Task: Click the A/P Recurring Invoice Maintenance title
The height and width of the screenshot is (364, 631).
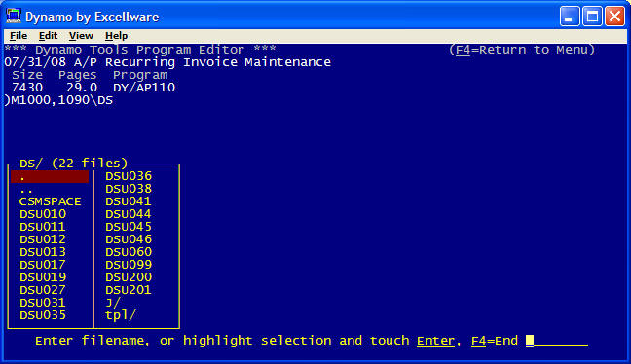Action: click(x=203, y=62)
